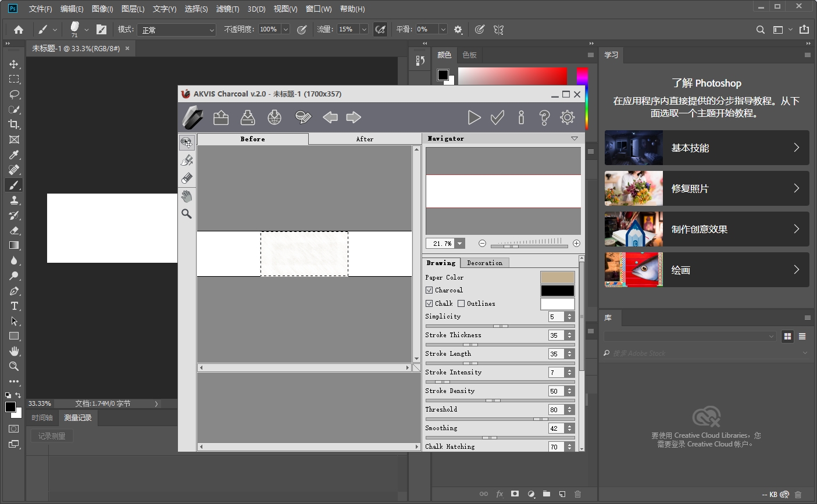Open the 滤镜(T) menu
This screenshot has width=817, height=504.
227,9
